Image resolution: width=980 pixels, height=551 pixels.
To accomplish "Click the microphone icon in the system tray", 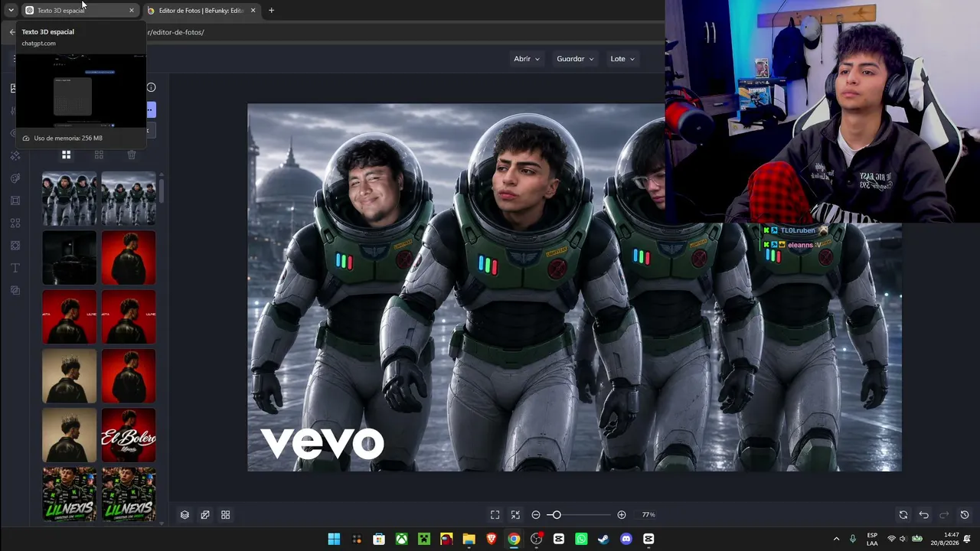I will coord(853,539).
